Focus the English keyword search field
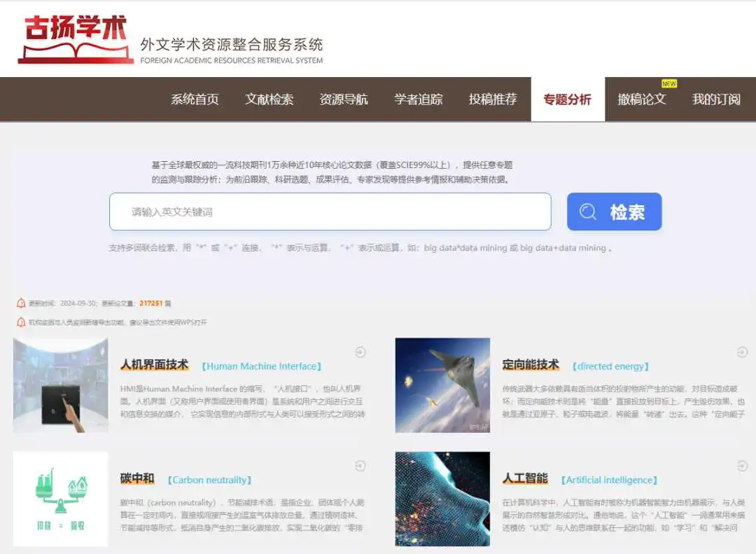This screenshot has height=554, width=756. pos(330,212)
